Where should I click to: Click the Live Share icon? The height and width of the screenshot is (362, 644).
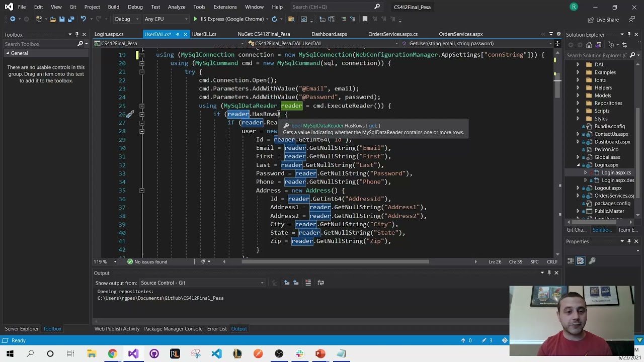coord(603,20)
